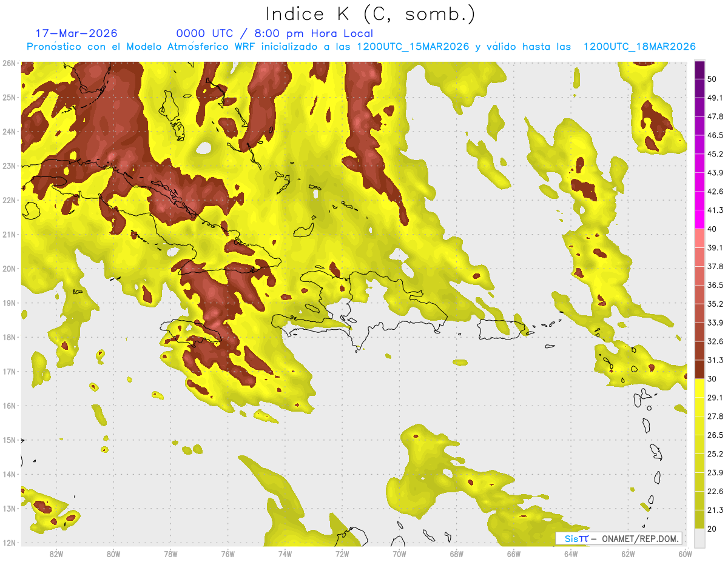
Task: Click the colorbar value "42.6"
Action: pos(715,192)
